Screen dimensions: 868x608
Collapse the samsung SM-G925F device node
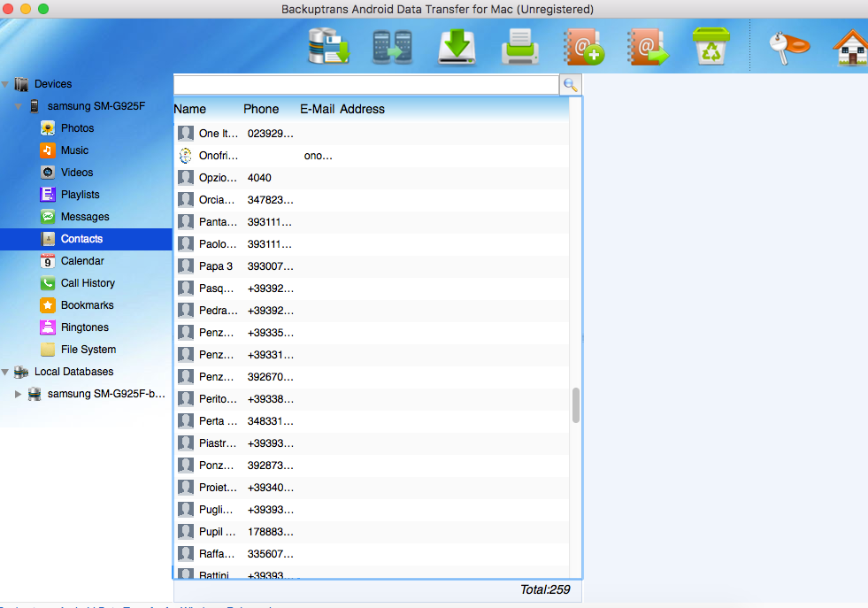coord(19,106)
